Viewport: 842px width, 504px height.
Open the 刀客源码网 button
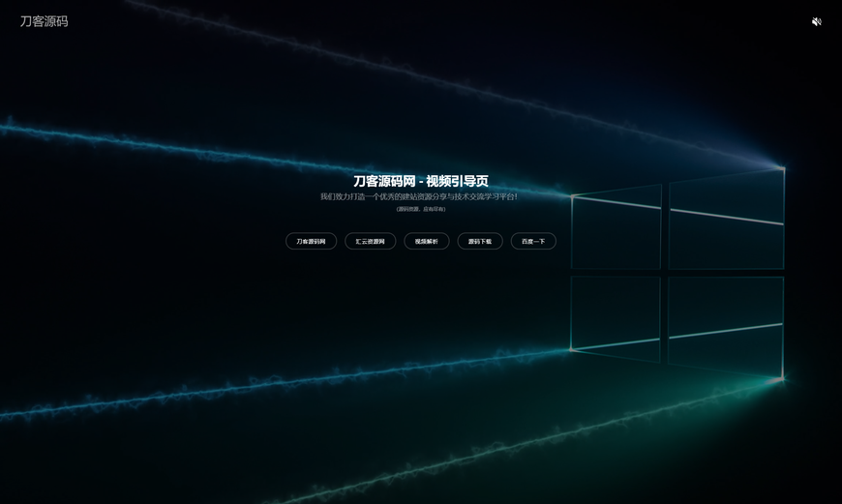click(311, 241)
